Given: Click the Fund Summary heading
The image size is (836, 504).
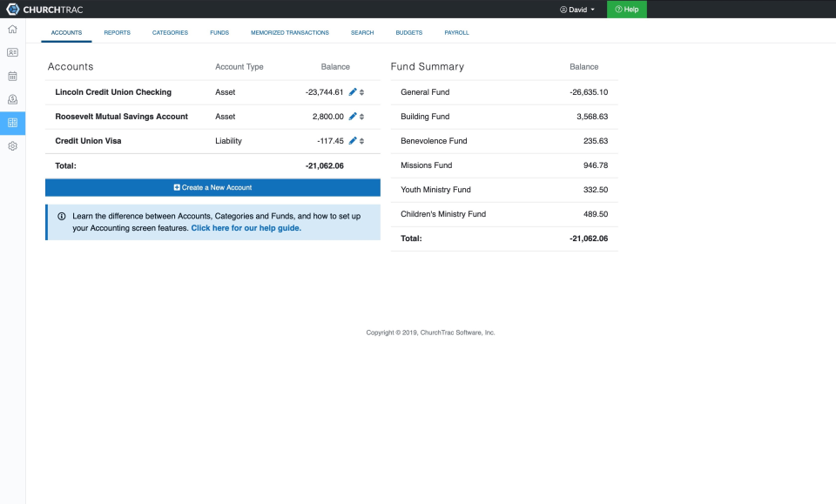Looking at the screenshot, I should click(x=428, y=67).
